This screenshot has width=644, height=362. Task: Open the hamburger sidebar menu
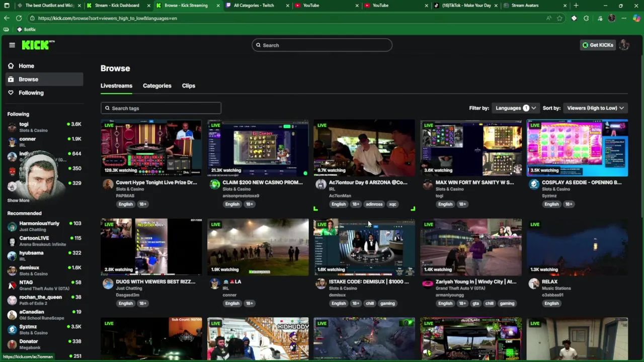coord(12,45)
